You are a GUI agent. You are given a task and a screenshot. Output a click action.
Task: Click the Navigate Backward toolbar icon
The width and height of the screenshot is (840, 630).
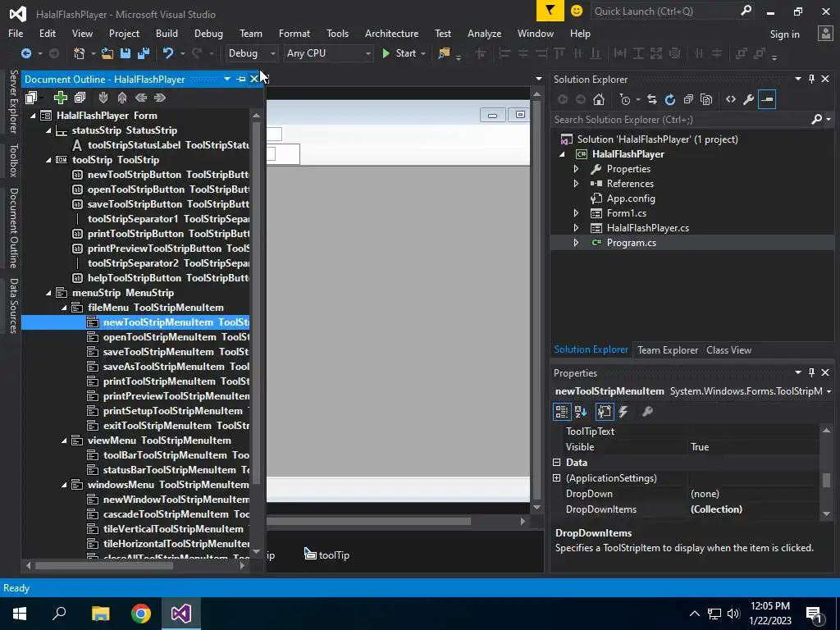point(25,53)
